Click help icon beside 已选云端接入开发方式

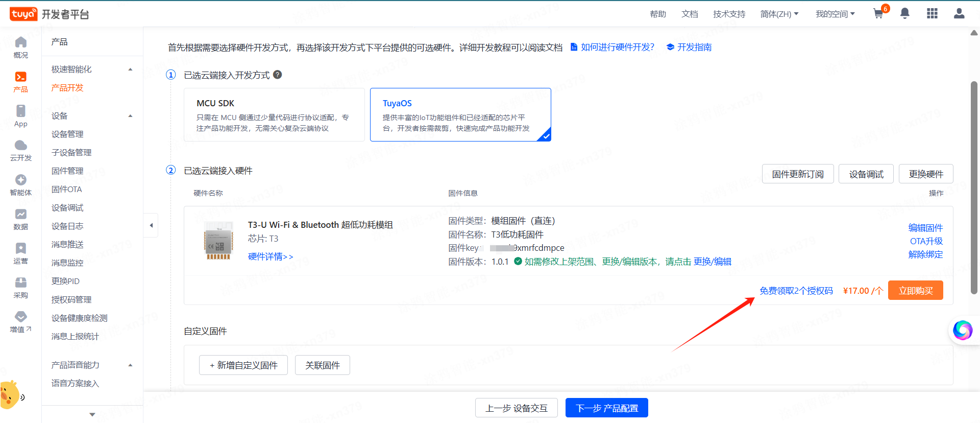tap(278, 75)
